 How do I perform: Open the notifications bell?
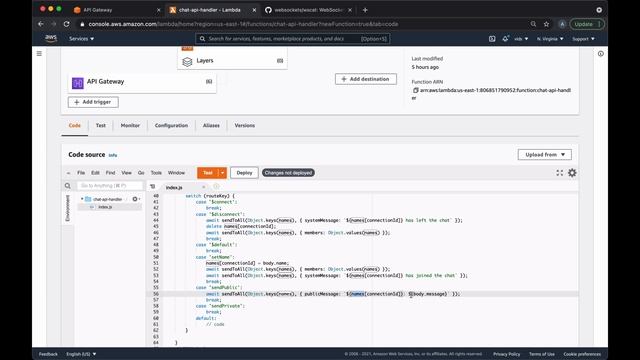[x=505, y=38]
